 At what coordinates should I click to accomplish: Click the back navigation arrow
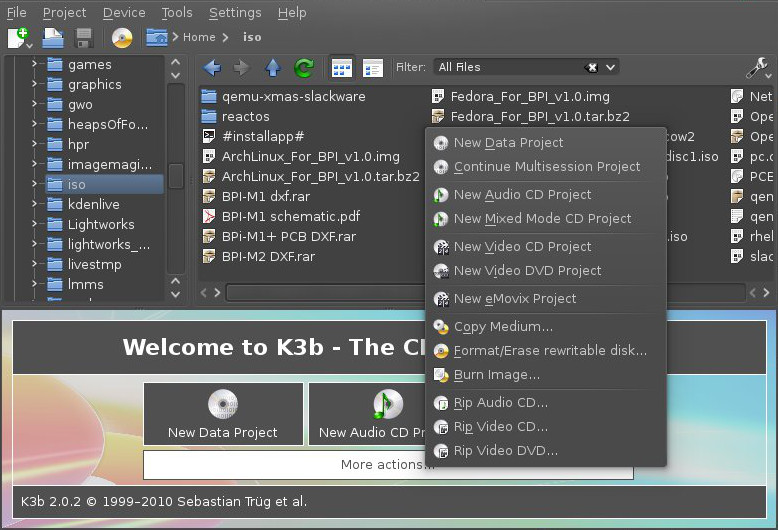pyautogui.click(x=212, y=68)
